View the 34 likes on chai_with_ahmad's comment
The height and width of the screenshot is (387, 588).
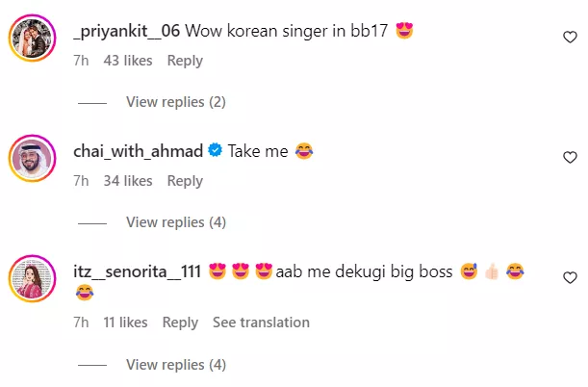coord(128,181)
